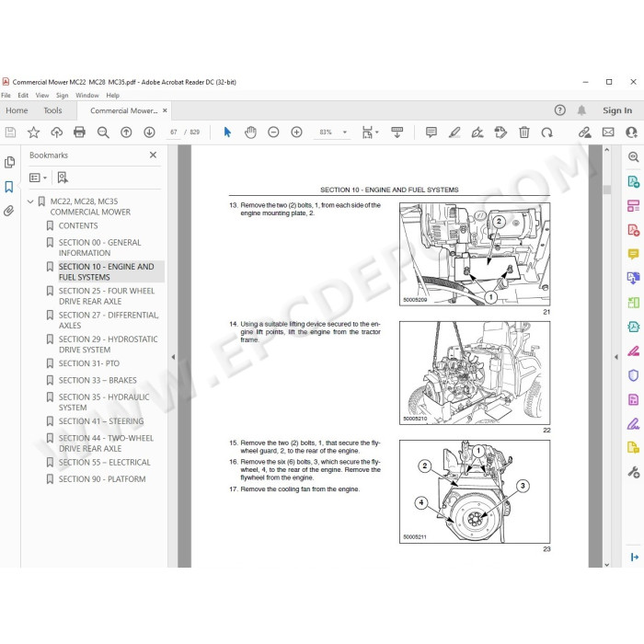Switch to the Home tab
Image resolution: width=644 pixels, height=644 pixels.
pyautogui.click(x=17, y=110)
